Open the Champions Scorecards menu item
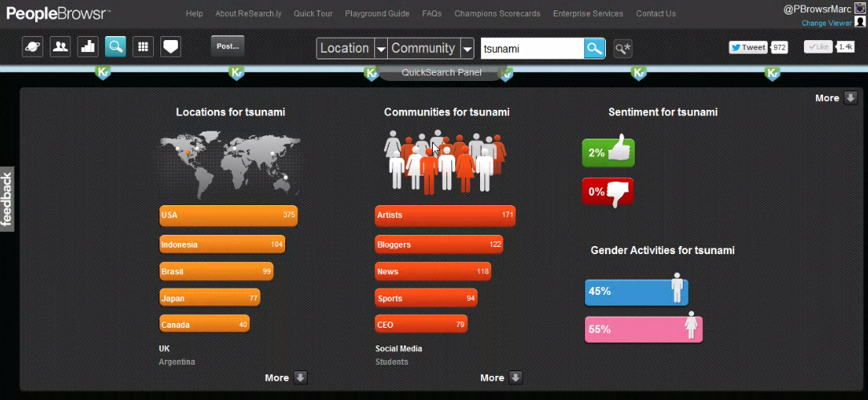This screenshot has width=868, height=400. pos(497,14)
